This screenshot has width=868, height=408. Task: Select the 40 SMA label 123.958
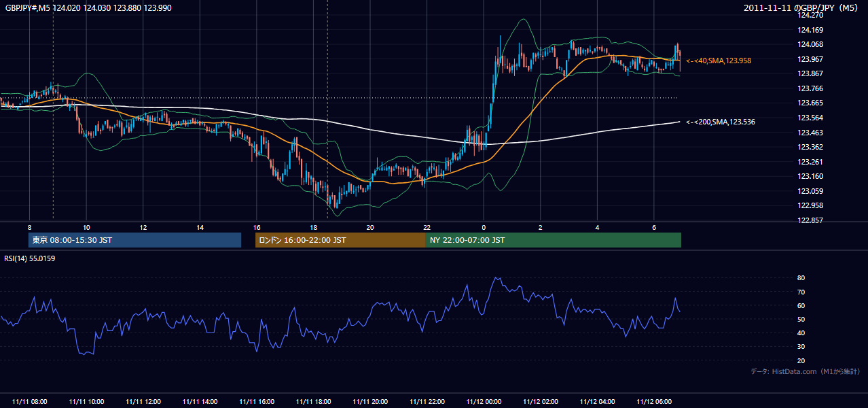[719, 61]
